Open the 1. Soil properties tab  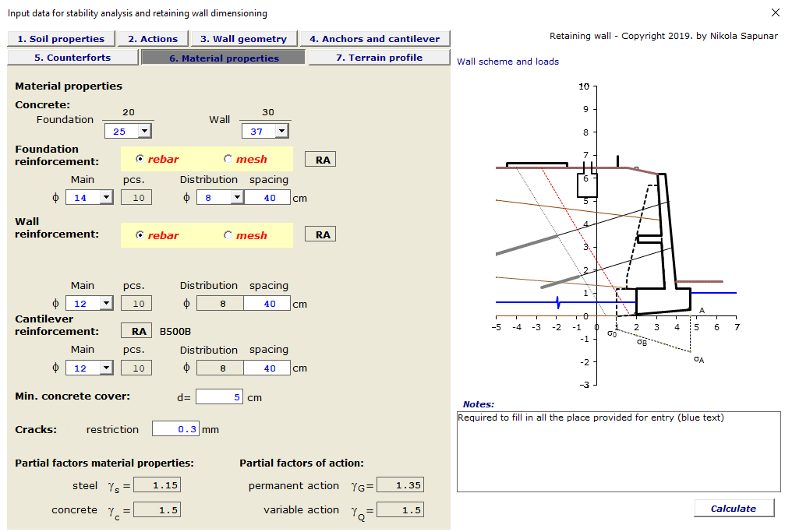pos(61,38)
